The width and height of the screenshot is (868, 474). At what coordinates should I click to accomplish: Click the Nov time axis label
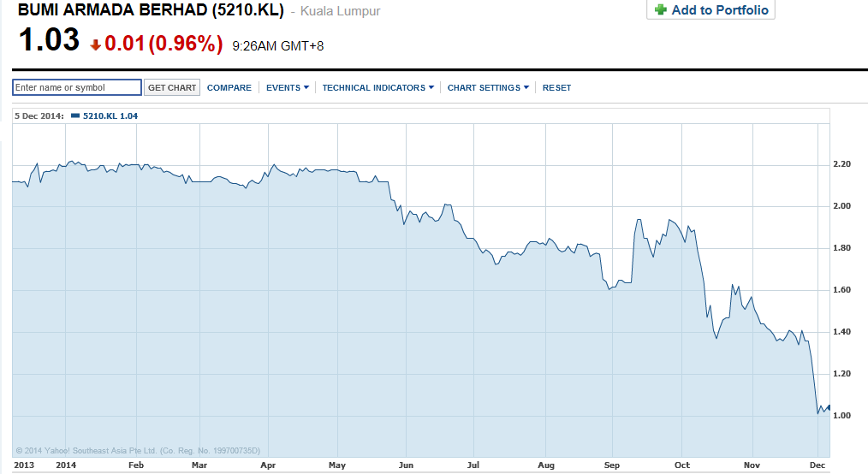(x=752, y=465)
